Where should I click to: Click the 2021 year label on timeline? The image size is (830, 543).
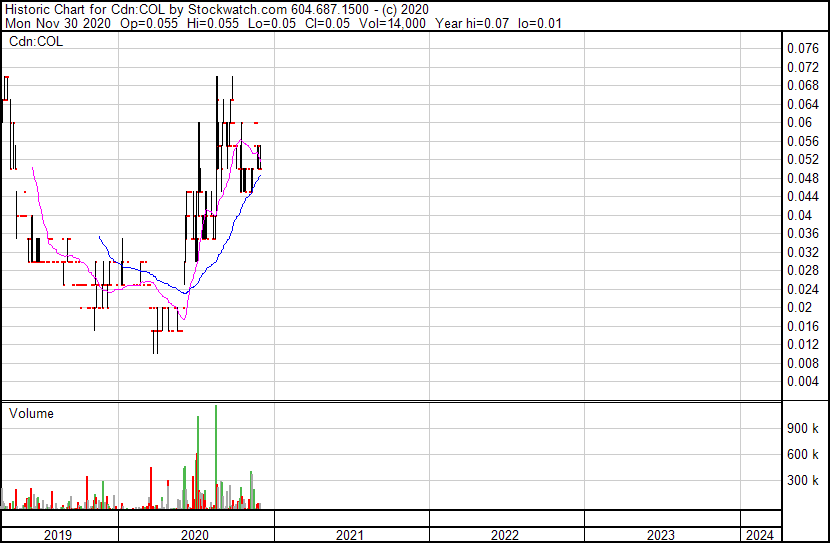coord(350,535)
